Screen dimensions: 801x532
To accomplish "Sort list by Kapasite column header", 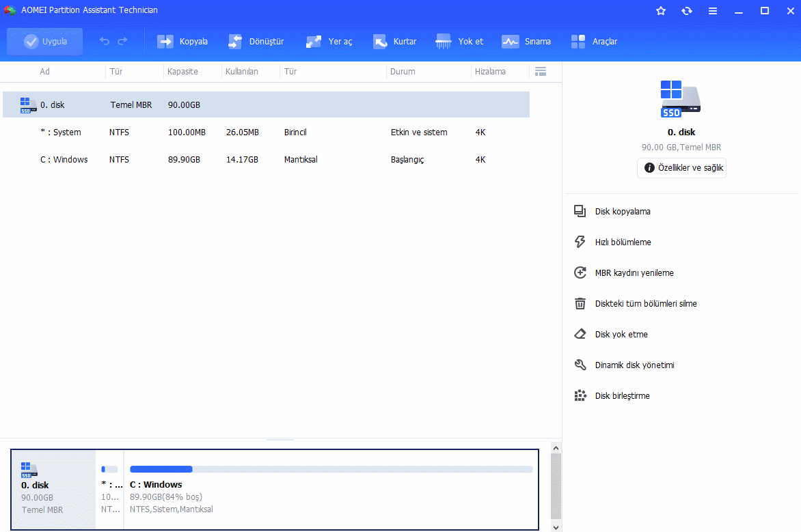I will click(182, 72).
